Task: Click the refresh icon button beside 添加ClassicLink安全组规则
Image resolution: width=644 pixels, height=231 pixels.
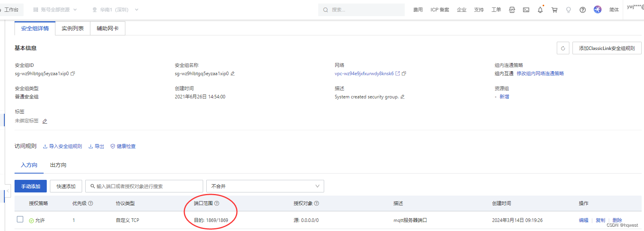Action: pos(563,48)
